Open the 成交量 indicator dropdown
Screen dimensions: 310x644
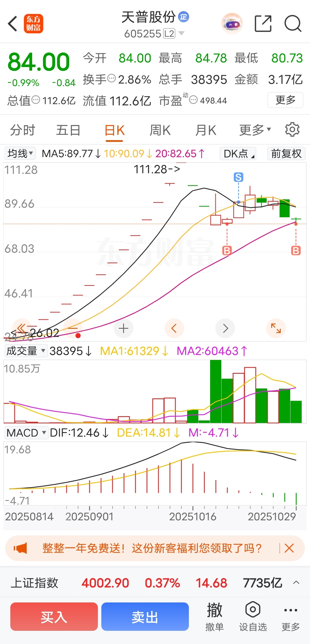pos(26,351)
